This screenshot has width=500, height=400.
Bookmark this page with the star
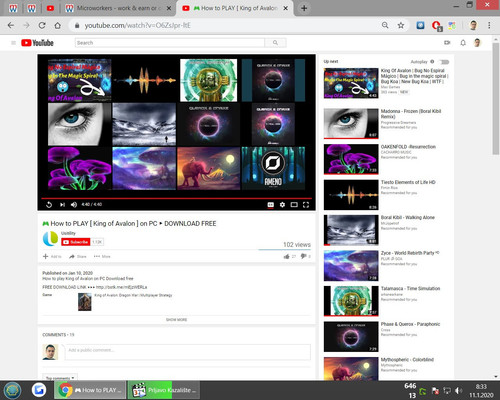tap(401, 25)
